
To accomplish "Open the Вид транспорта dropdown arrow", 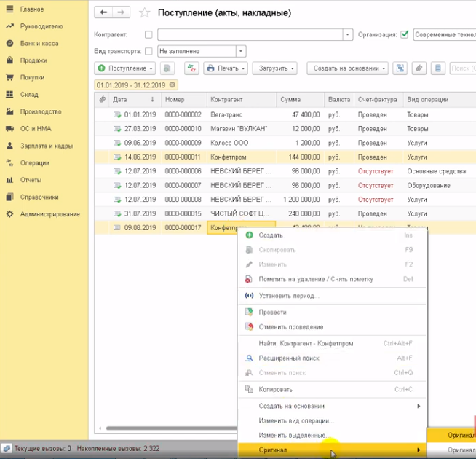I will point(241,51).
